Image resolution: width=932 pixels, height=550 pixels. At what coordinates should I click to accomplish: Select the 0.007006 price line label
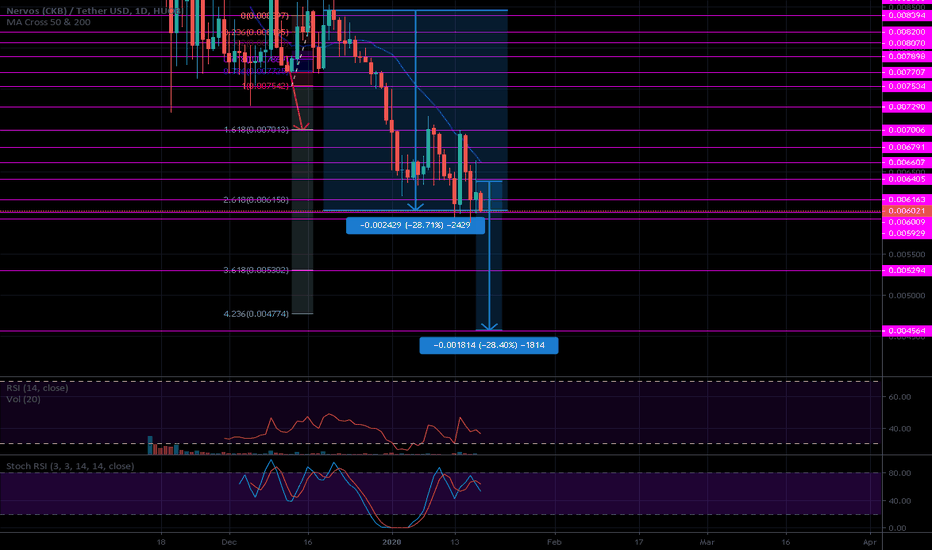click(906, 130)
